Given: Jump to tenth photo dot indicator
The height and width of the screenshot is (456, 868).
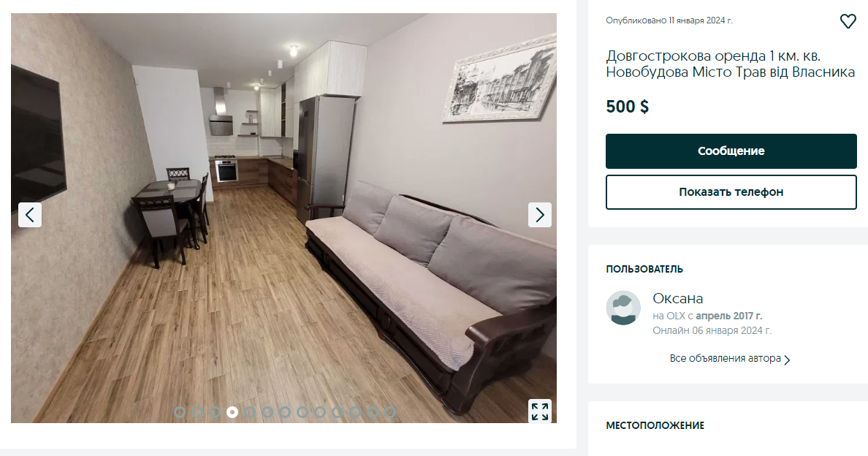Looking at the screenshot, I should tap(337, 412).
